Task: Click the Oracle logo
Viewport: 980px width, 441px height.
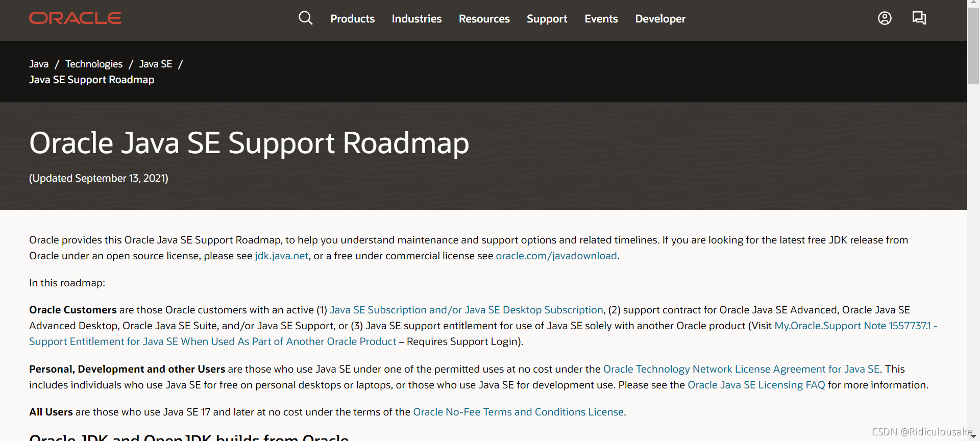Action: [x=75, y=18]
